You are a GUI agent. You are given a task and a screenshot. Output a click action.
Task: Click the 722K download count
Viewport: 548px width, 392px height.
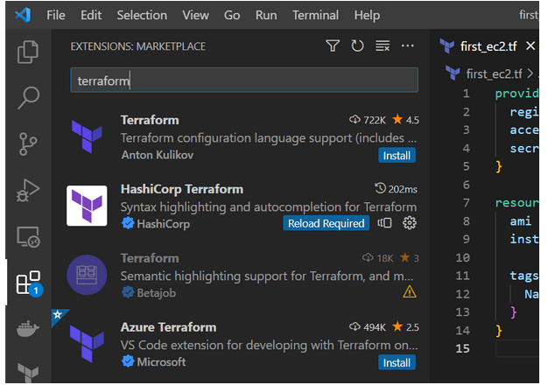click(368, 120)
